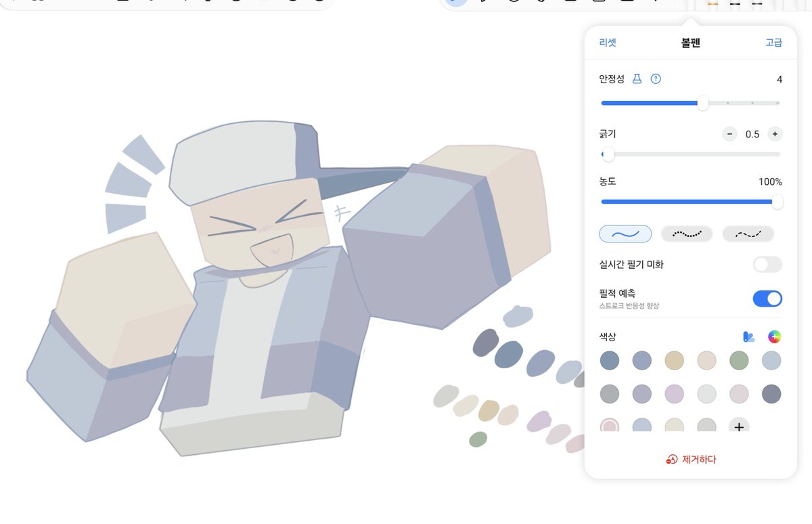812x524 pixels.
Task: Open the stability experimental flask icon
Action: pyautogui.click(x=637, y=79)
